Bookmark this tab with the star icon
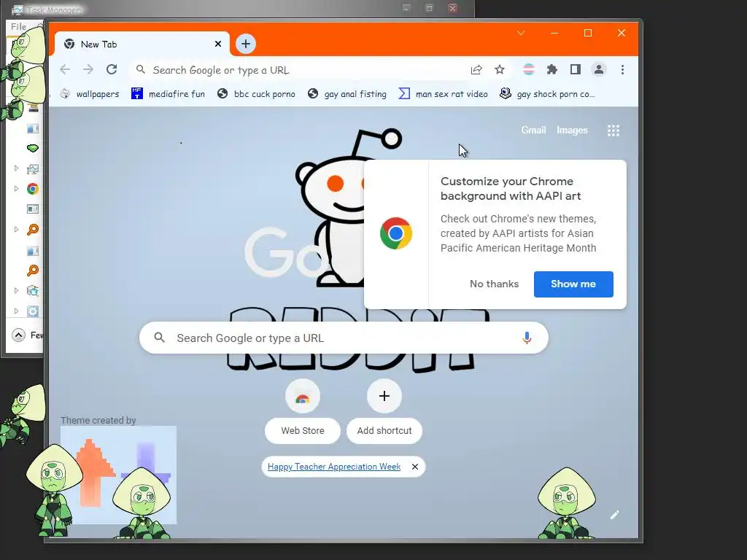 click(x=499, y=70)
